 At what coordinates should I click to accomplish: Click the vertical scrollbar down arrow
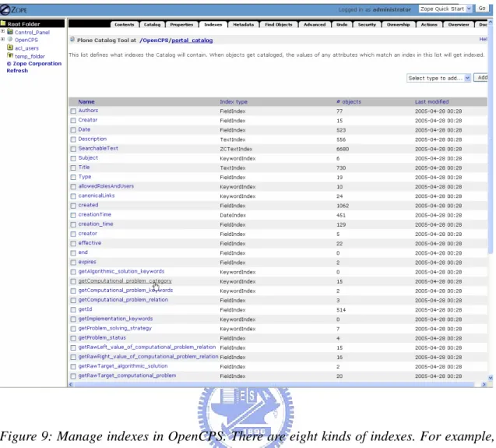point(491,377)
